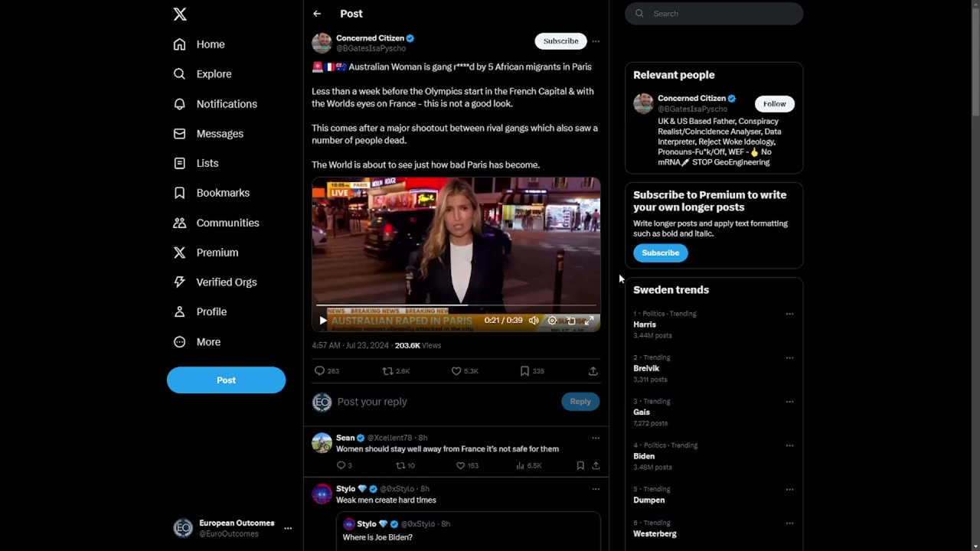Viewport: 980px width, 551px height.
Task: Open Stylo's reply three-dot menu
Action: tap(596, 489)
